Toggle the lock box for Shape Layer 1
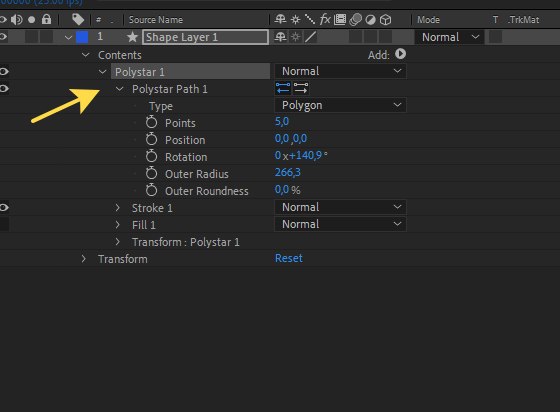The height and width of the screenshot is (412, 560). click(47, 37)
